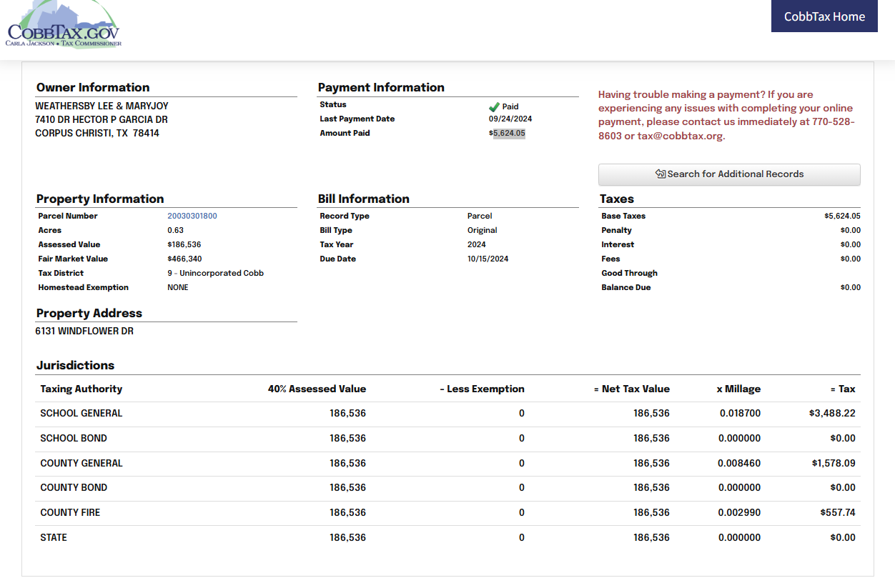Click the Taxing Authority column header

[x=81, y=389]
